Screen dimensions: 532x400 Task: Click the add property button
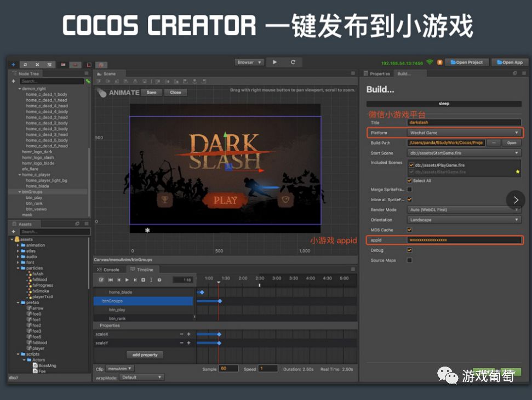(x=145, y=355)
